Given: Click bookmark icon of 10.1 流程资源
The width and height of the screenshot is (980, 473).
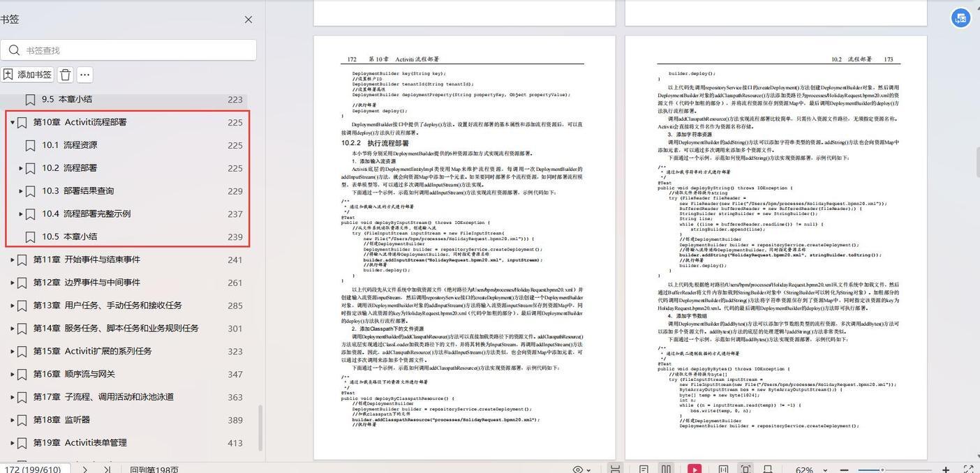Looking at the screenshot, I should pos(30,146).
